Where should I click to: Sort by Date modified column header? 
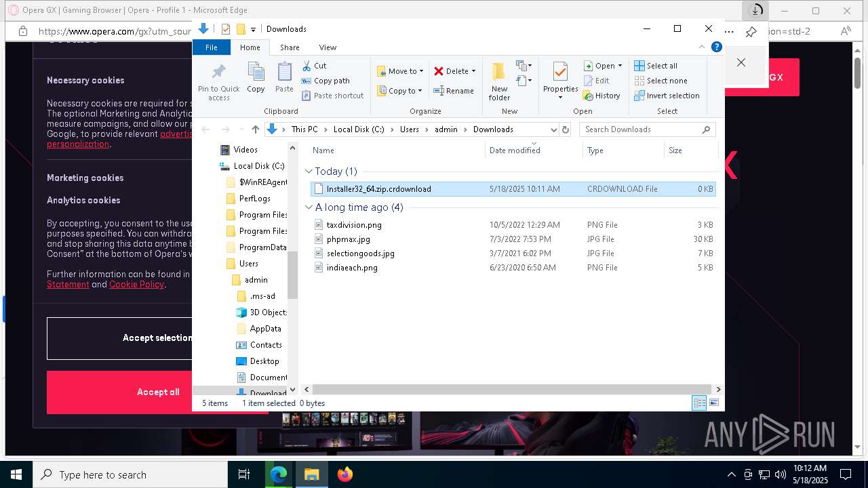[534, 150]
